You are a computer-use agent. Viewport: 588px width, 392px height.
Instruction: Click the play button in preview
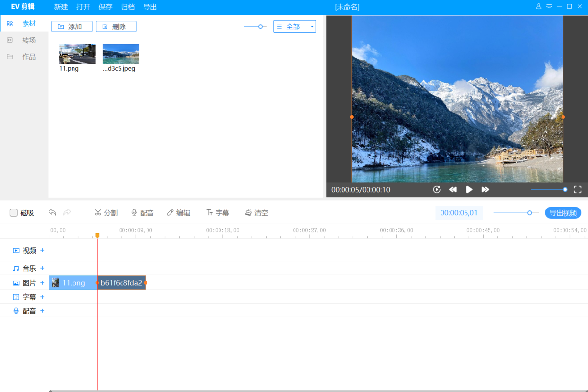click(469, 189)
